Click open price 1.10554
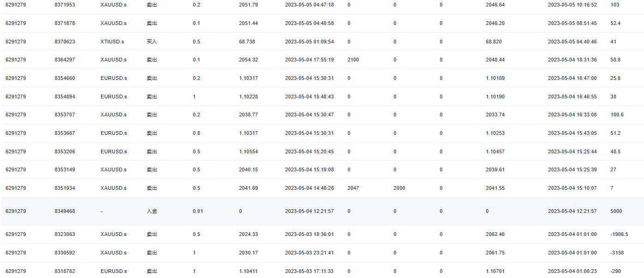The image size is (644, 278). pyautogui.click(x=248, y=151)
